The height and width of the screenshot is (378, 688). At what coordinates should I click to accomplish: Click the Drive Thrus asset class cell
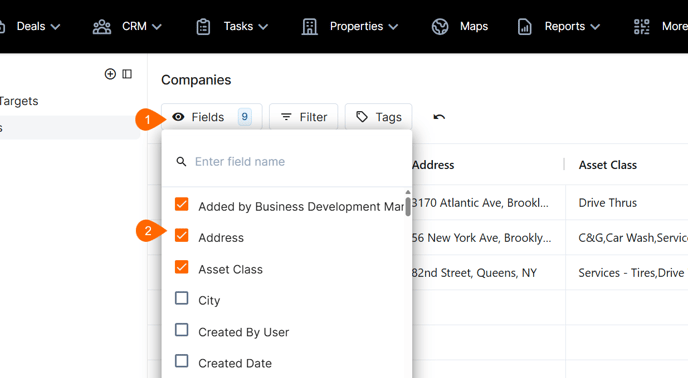point(608,203)
